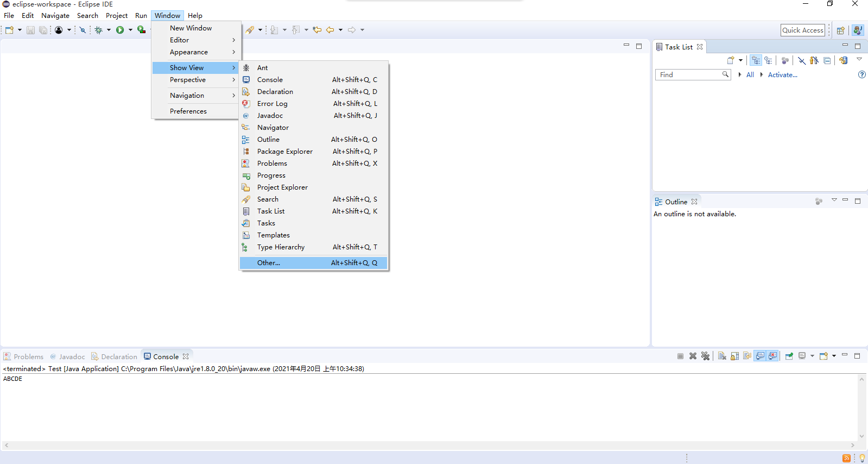Open dropdown next to Forward navigation arrow
The width and height of the screenshot is (868, 464).
point(362,30)
